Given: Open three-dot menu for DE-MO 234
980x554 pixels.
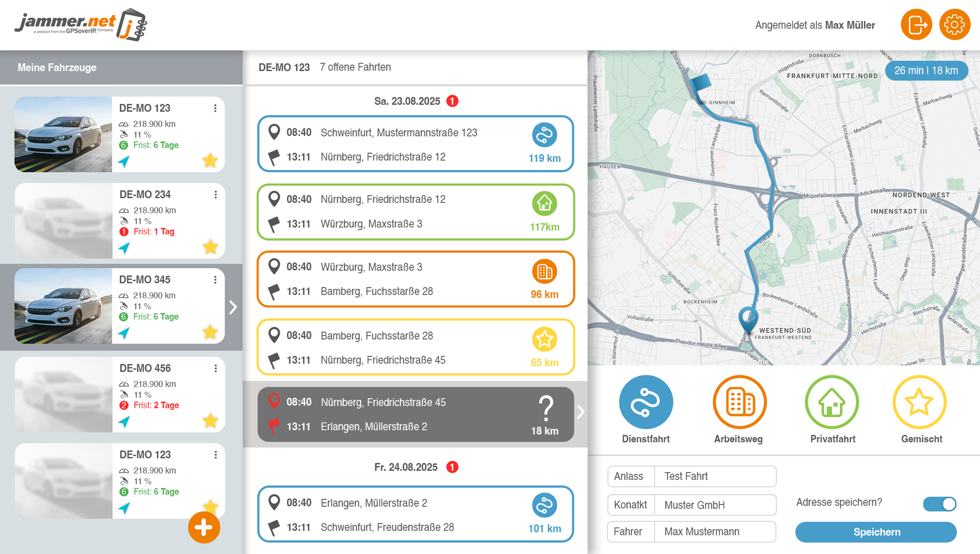Looking at the screenshot, I should (x=216, y=195).
